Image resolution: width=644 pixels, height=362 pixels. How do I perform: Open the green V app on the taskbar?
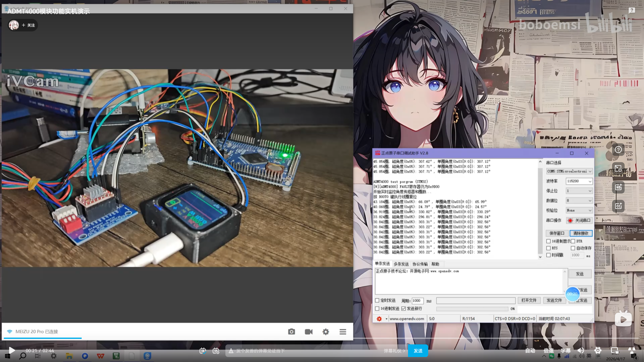point(116,356)
